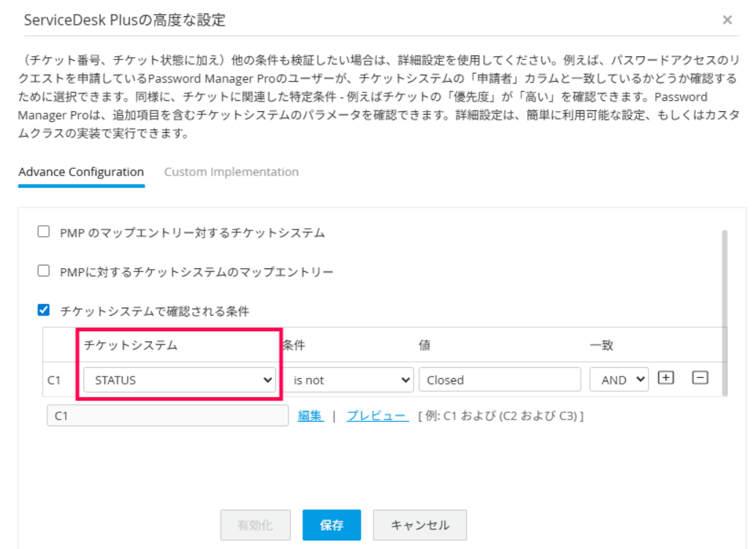This screenshot has width=756, height=549.
Task: Open the プレビュー preview link
Action: [x=377, y=416]
